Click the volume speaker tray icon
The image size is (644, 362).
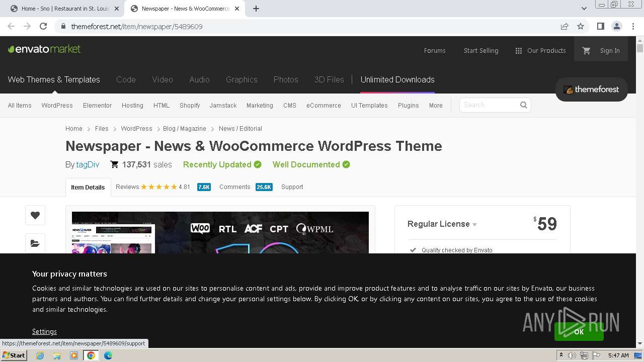(572, 355)
